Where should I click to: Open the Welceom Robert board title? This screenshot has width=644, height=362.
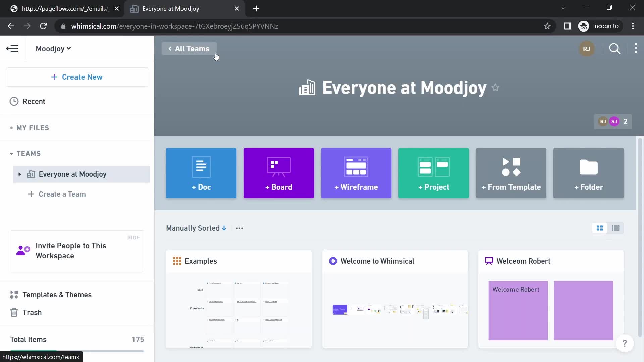(x=523, y=261)
